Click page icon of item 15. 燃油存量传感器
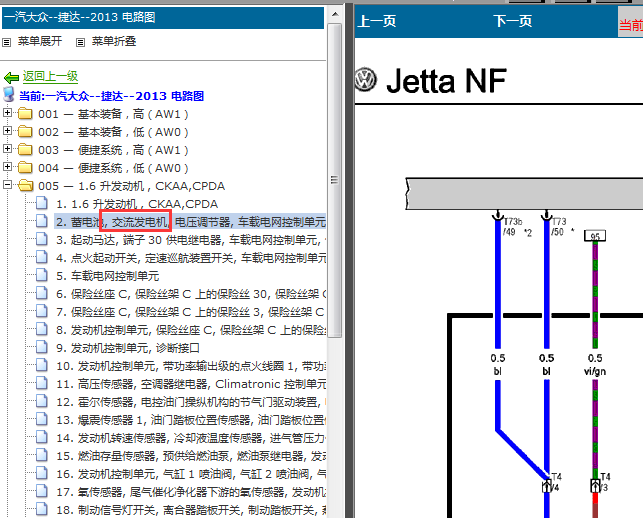The height and width of the screenshot is (518, 643). (41, 455)
